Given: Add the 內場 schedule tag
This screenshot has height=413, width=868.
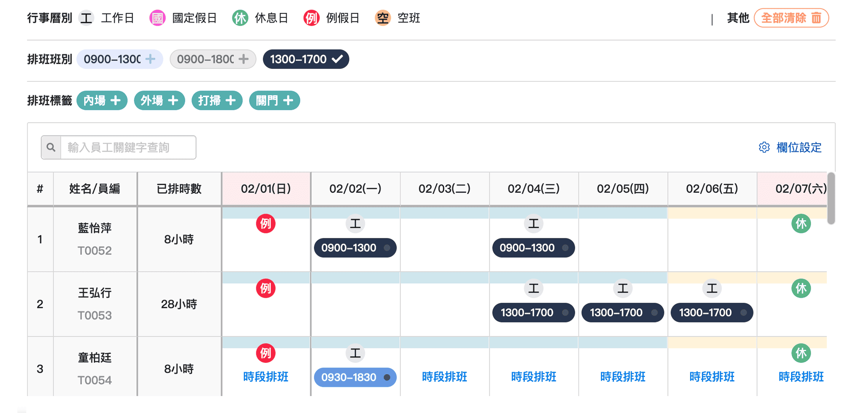Looking at the screenshot, I should 102,101.
